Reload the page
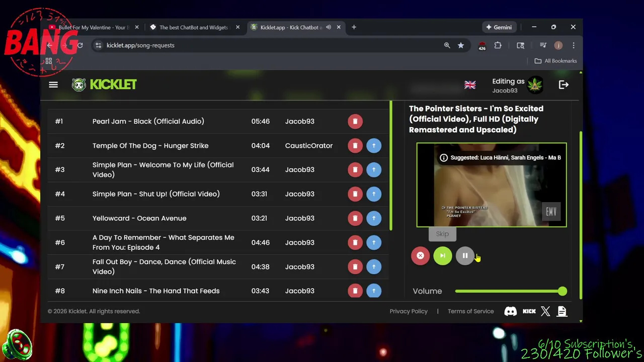 pos(79,45)
